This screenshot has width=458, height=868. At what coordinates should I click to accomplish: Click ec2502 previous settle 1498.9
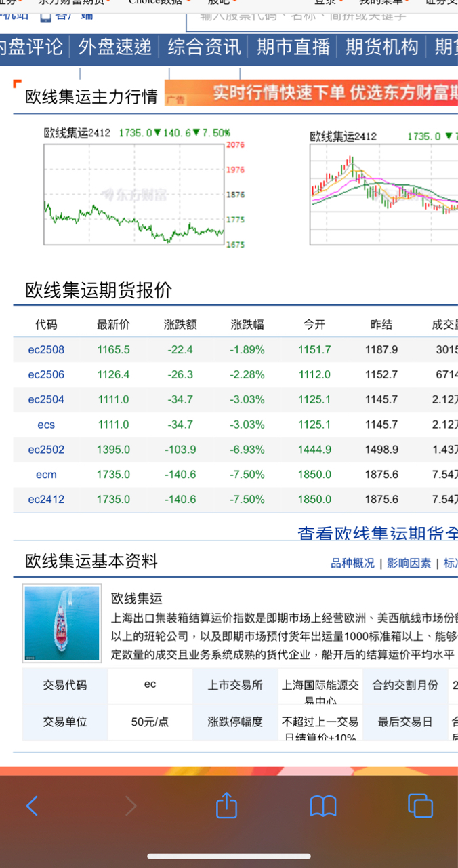[381, 450]
